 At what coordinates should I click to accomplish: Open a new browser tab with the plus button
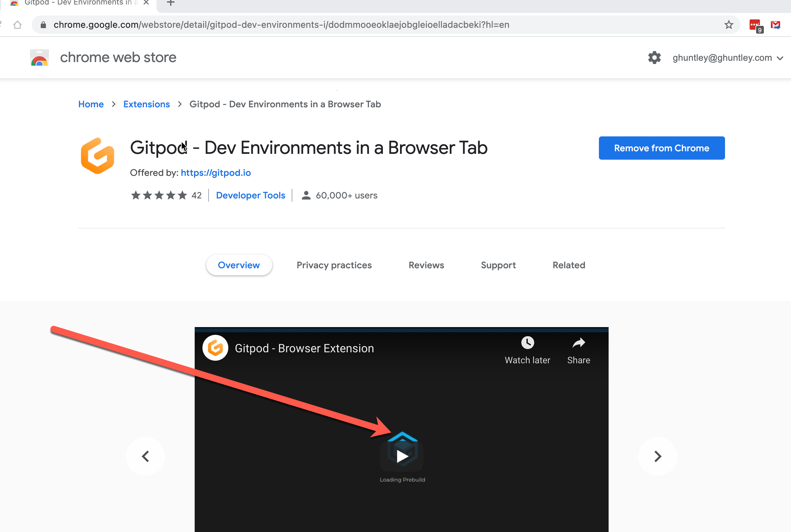coord(170,3)
